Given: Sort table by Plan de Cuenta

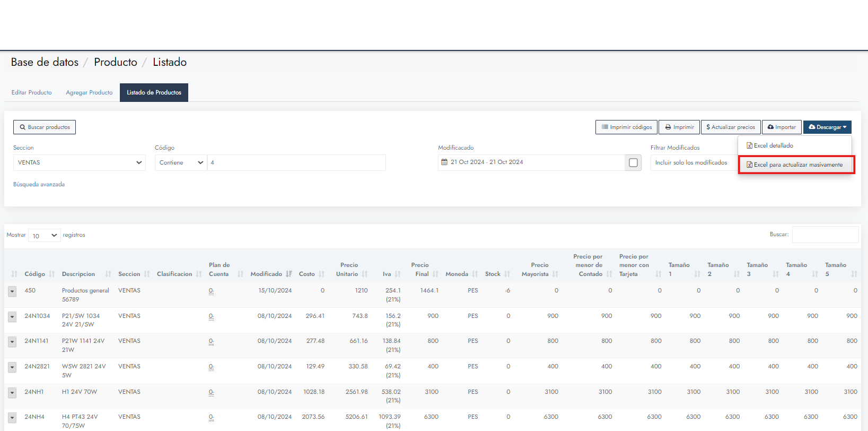Looking at the screenshot, I should pyautogui.click(x=226, y=269).
